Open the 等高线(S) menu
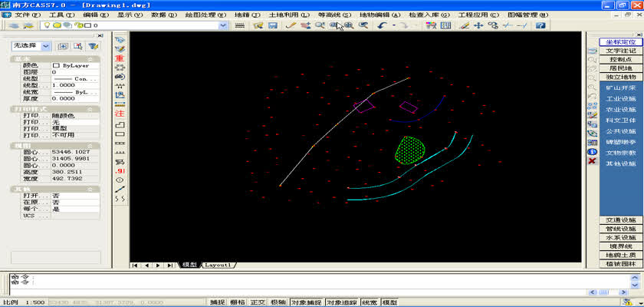 335,15
